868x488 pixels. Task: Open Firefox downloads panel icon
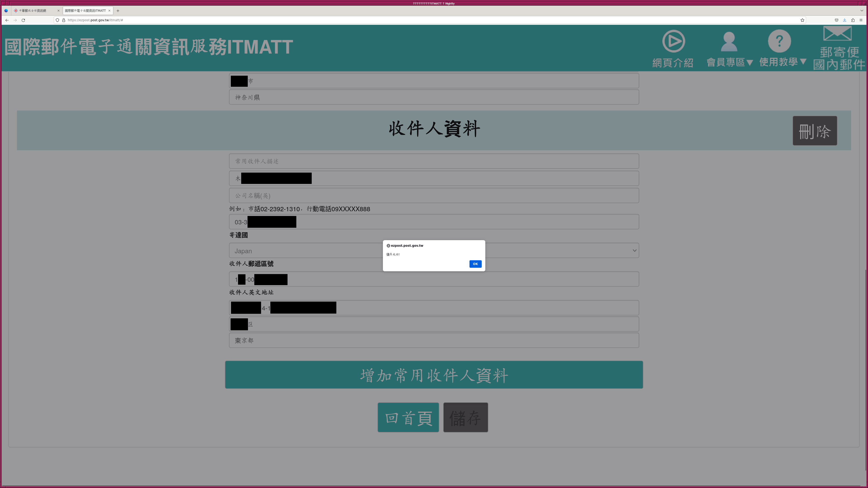tap(844, 20)
